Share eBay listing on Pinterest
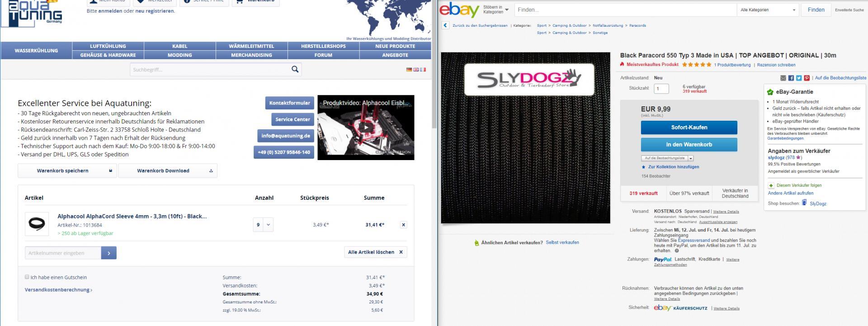 (807, 78)
